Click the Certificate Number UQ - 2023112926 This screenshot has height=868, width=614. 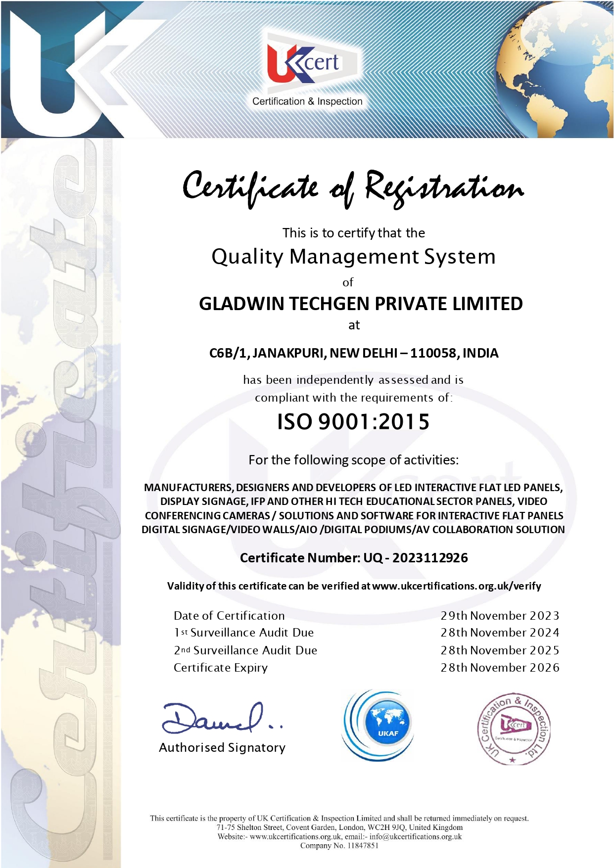pyautogui.click(x=354, y=558)
